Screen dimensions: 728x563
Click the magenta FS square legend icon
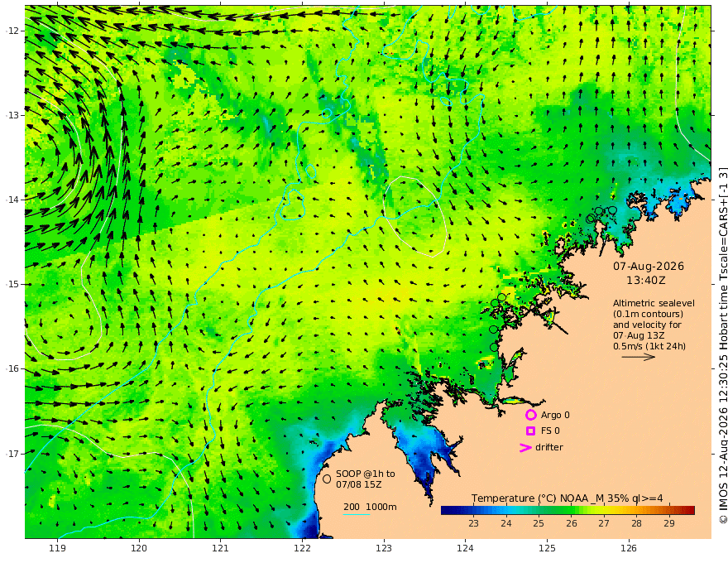coord(530,431)
